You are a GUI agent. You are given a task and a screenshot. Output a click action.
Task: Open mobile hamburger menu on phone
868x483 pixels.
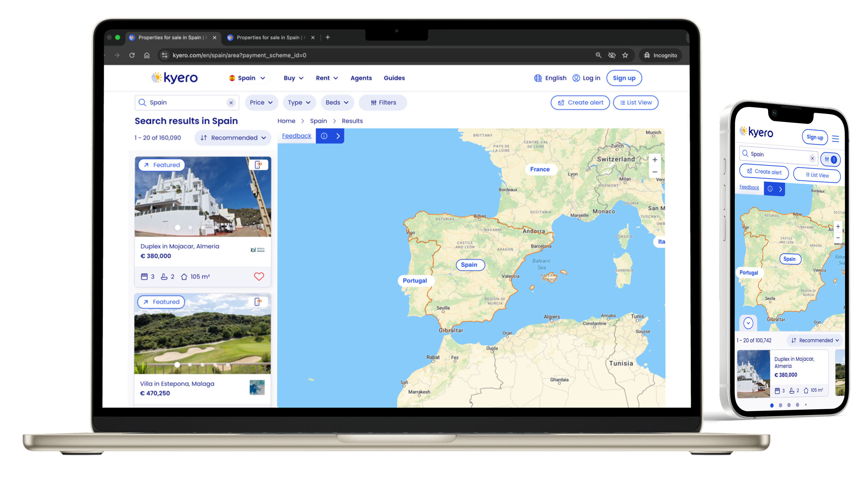(x=836, y=139)
